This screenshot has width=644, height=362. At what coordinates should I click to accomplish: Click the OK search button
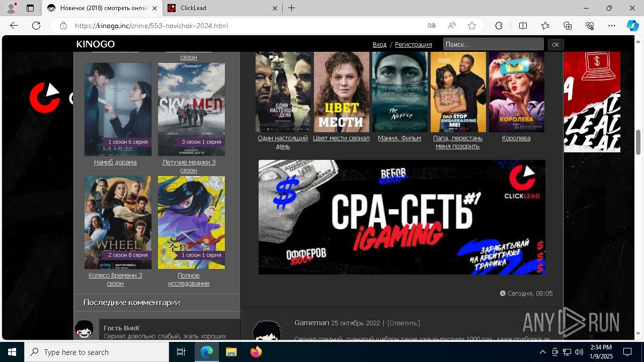(555, 44)
